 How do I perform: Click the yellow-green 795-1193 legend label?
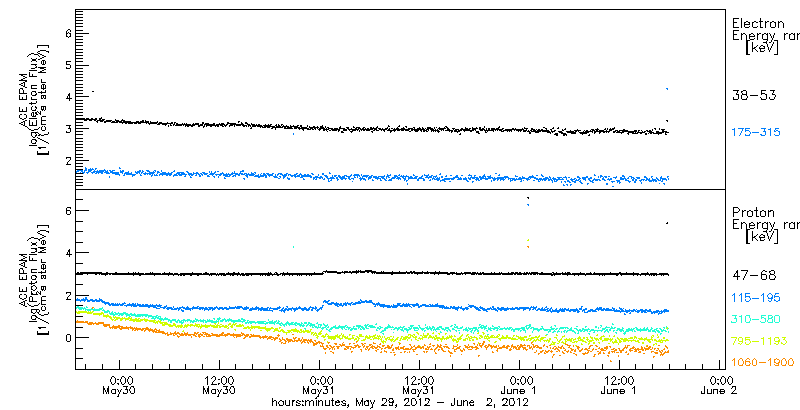760,341
